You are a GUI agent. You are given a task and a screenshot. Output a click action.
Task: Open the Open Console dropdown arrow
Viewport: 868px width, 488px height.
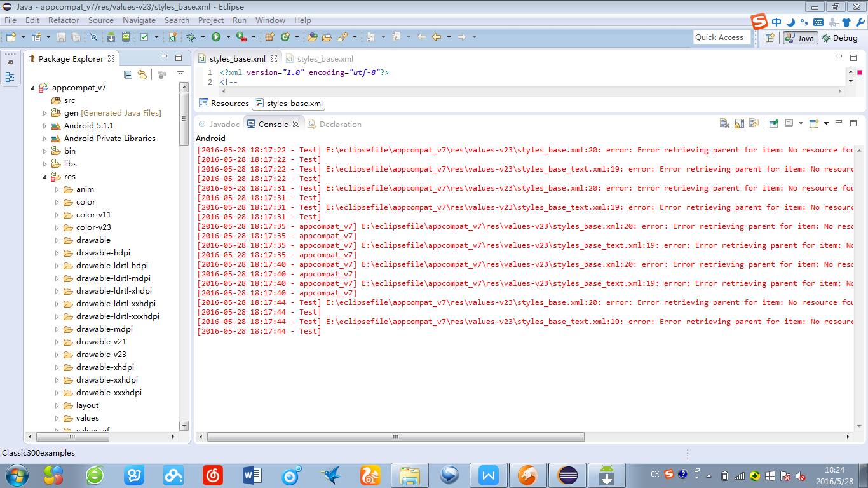coord(826,123)
